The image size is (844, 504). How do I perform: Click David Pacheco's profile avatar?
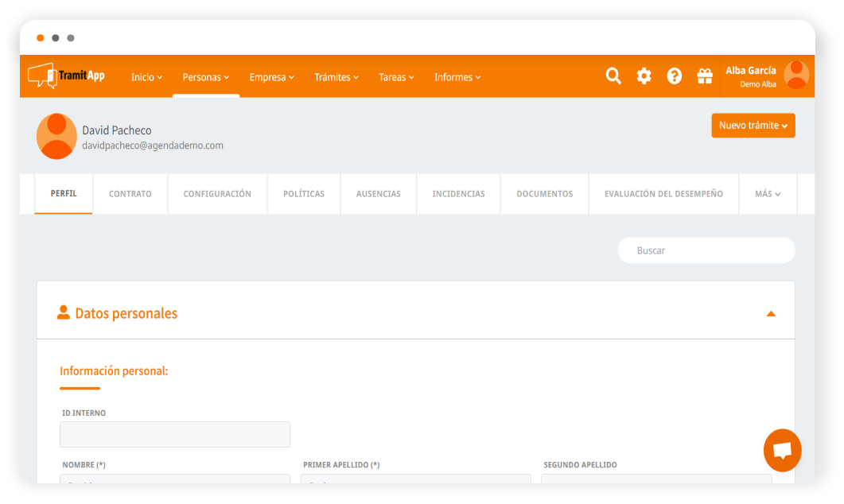coord(56,136)
